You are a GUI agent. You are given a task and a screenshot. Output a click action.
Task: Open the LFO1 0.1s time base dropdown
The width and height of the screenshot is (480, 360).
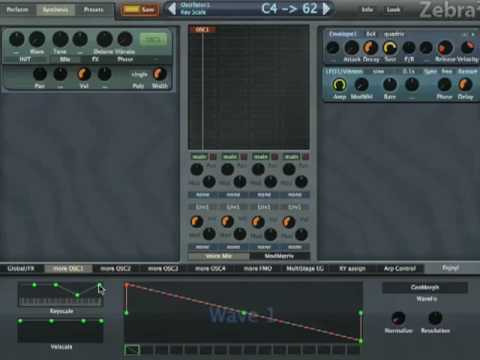pyautogui.click(x=409, y=71)
